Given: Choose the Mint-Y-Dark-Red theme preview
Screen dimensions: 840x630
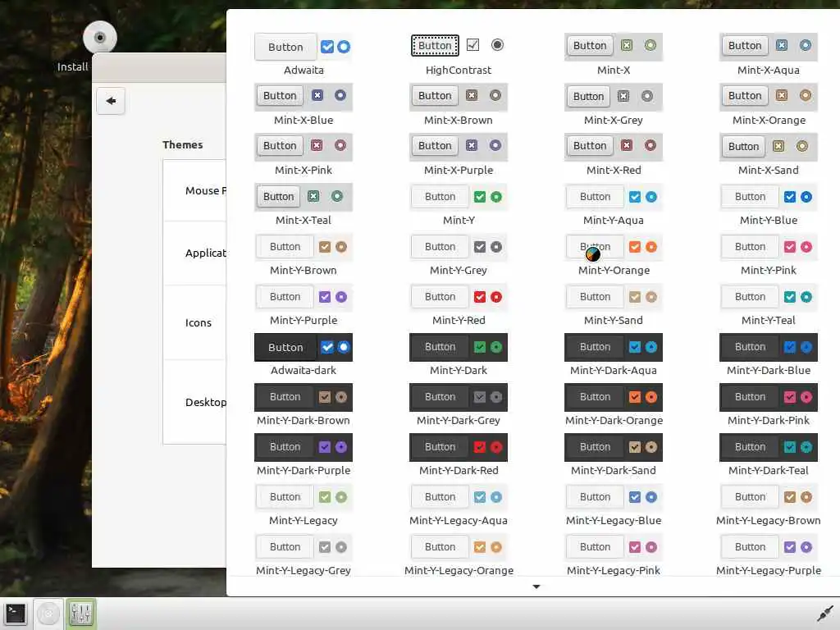Looking at the screenshot, I should [459, 447].
